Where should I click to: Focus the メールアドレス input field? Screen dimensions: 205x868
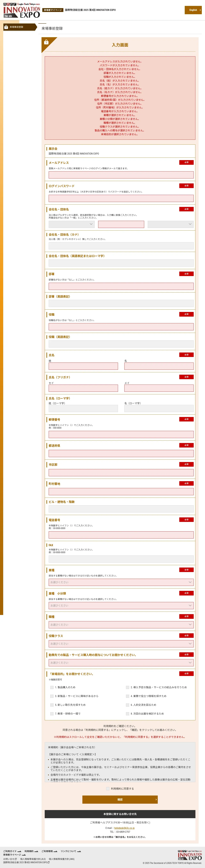pos(121,175)
